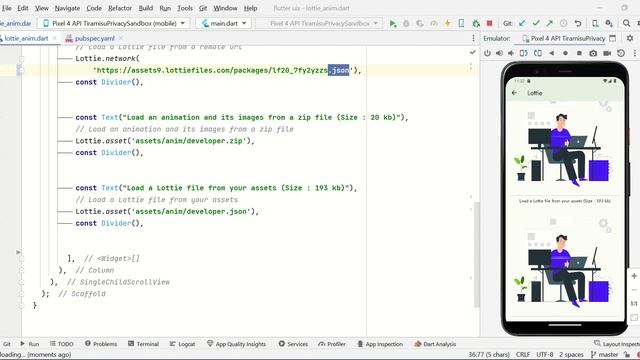Open emulator settings gear
Image resolution: width=640 pixels, height=360 pixels.
(x=630, y=38)
